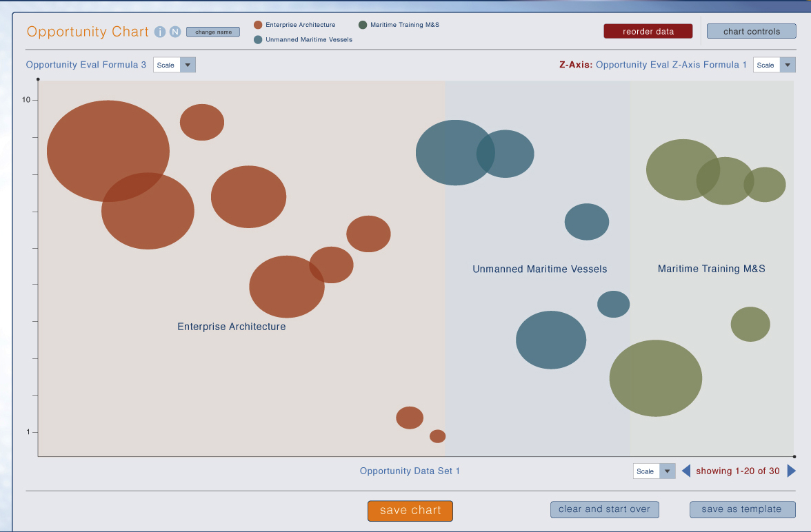811x532 pixels.
Task: Click Maritime Training M&S legend dot
Action: pyautogui.click(x=363, y=25)
